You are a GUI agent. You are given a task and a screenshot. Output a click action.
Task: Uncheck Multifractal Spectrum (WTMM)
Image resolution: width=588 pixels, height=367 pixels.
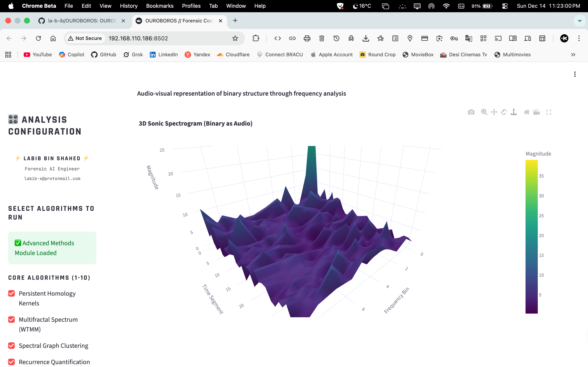(11, 319)
